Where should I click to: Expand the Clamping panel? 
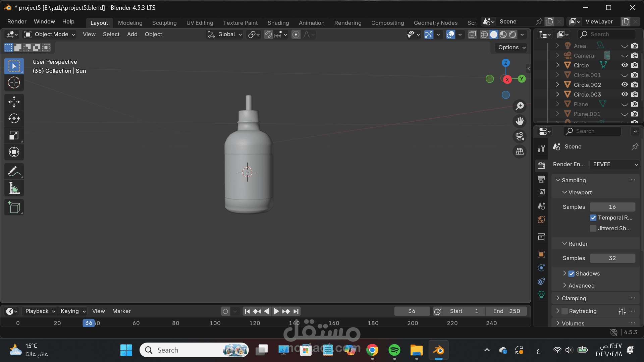pos(574,298)
